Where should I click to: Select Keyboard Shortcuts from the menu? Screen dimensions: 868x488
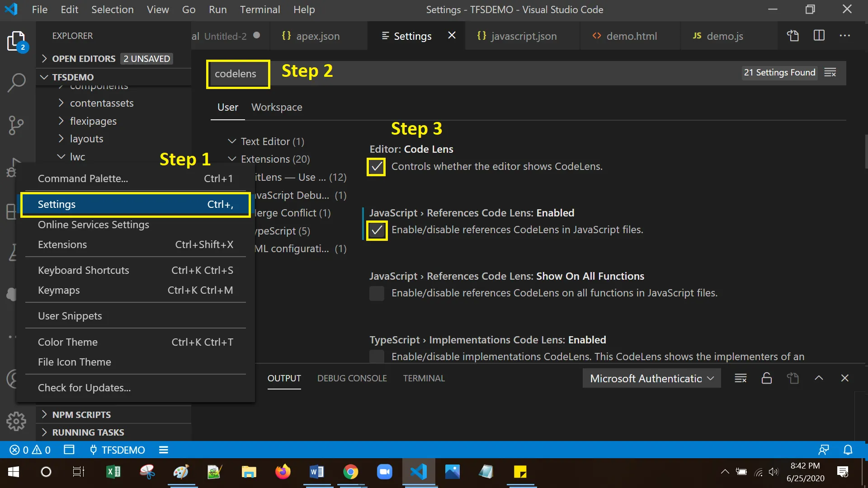click(x=83, y=270)
